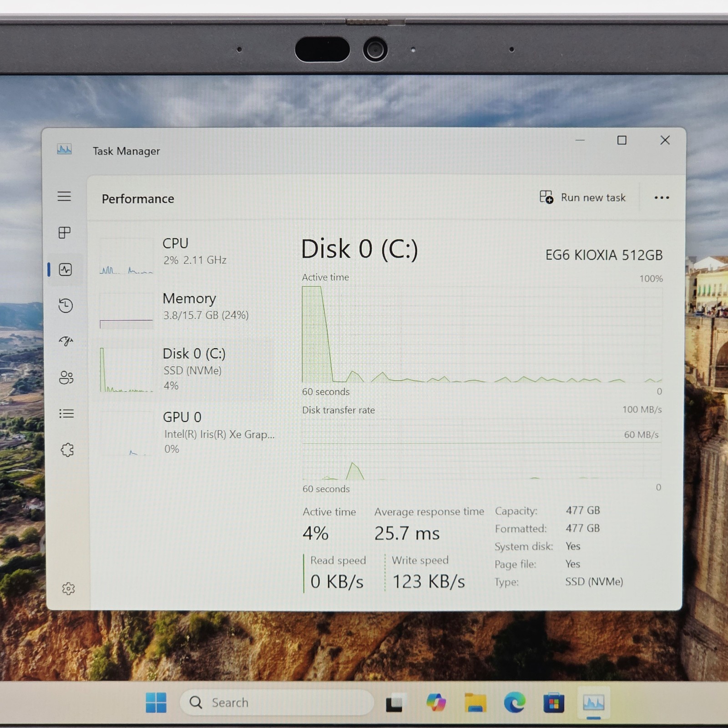Click the Performance heading
The height and width of the screenshot is (728, 728).
tap(138, 199)
